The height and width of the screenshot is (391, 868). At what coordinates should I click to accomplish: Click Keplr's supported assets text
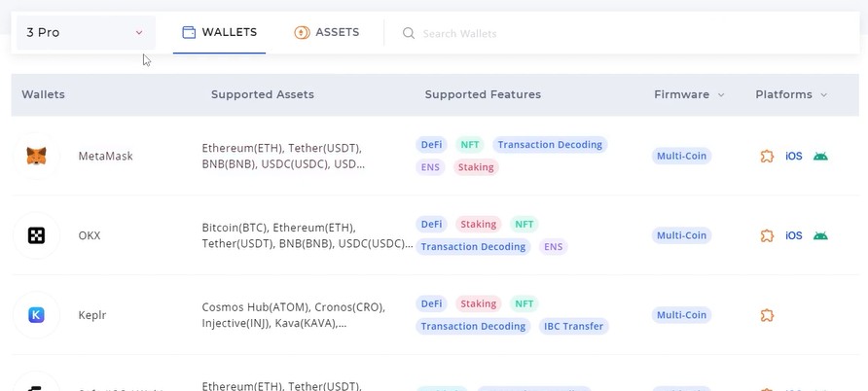[294, 315]
